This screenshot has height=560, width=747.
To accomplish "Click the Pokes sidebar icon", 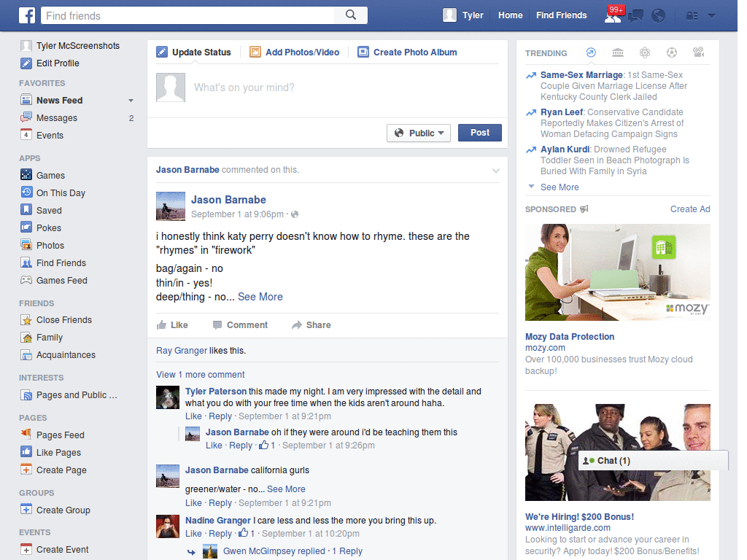I will 26,227.
